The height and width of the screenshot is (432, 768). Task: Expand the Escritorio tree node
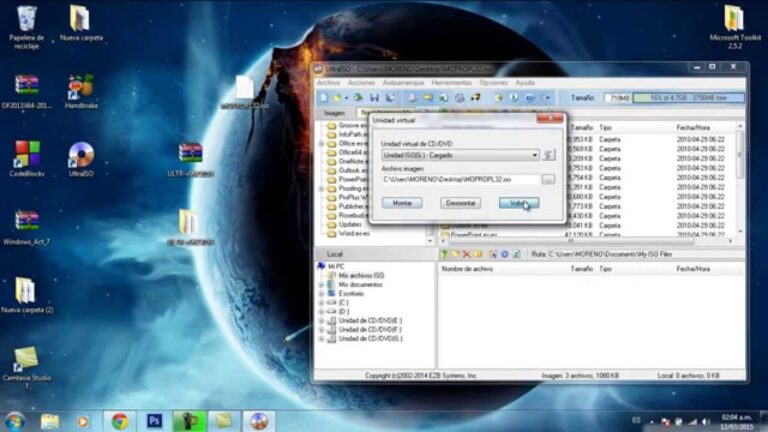(x=321, y=294)
